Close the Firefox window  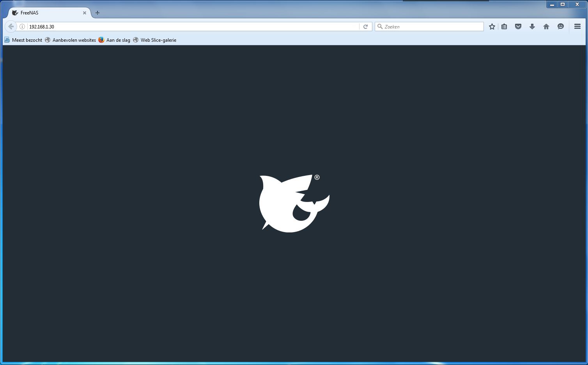click(577, 4)
